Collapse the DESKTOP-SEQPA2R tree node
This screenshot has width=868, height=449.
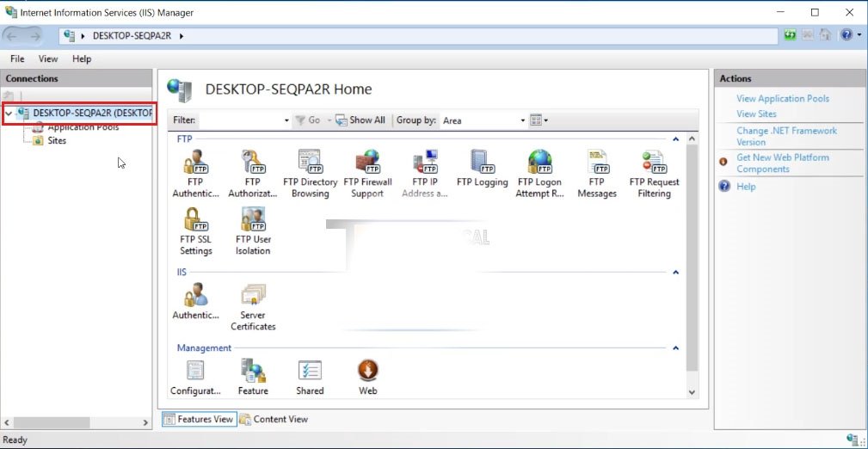[9, 114]
